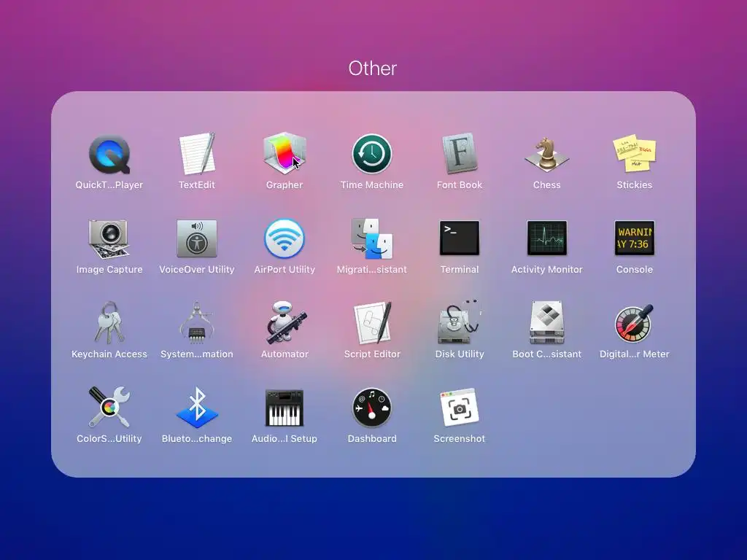The height and width of the screenshot is (560, 747).
Task: Launch the Terminal app icon
Action: (460, 238)
